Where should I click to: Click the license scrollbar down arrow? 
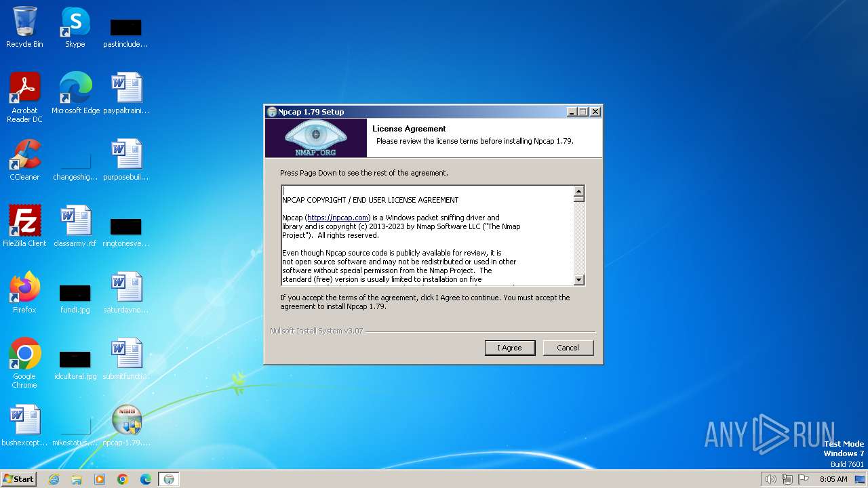point(578,279)
